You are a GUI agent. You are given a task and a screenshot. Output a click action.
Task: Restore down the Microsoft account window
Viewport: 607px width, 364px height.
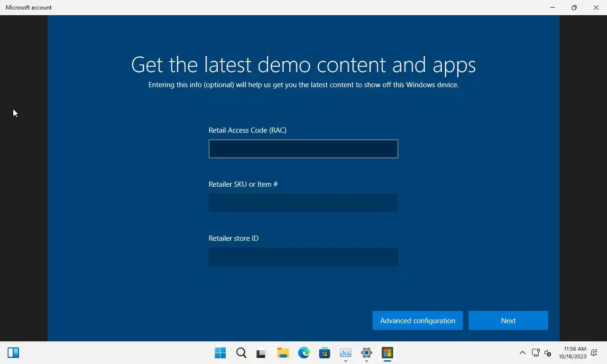pyautogui.click(x=574, y=8)
